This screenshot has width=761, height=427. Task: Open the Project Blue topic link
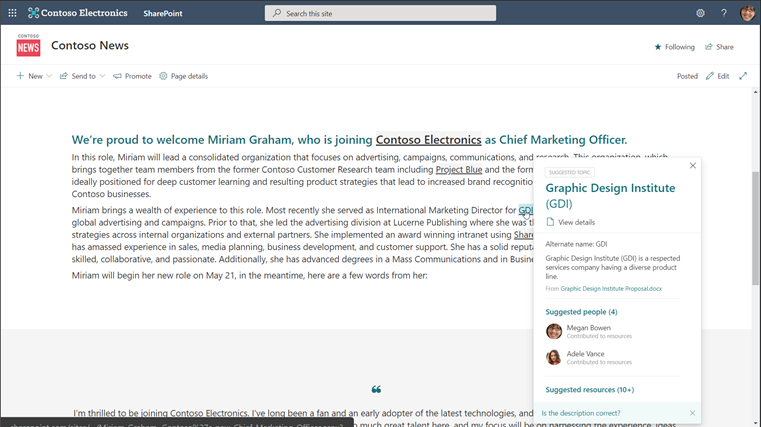coord(459,169)
